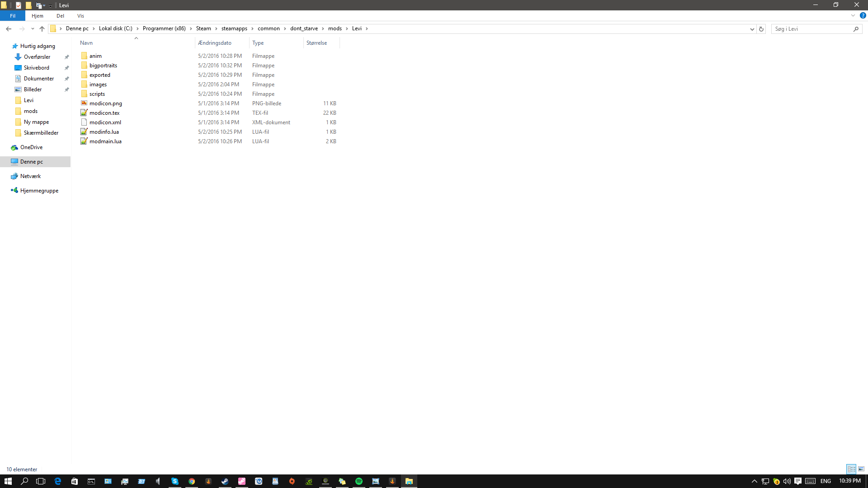Open the Hjem ribbon tab

pos(38,16)
